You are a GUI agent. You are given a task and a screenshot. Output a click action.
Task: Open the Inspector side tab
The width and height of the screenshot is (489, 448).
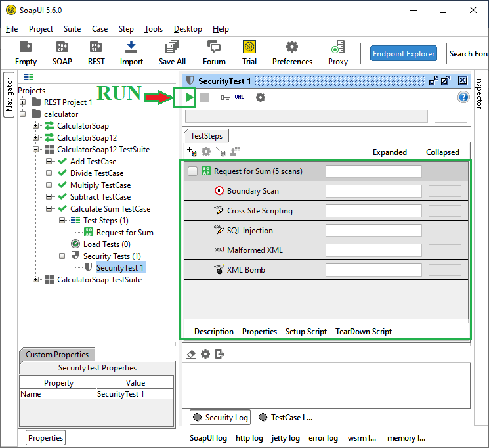click(x=480, y=93)
